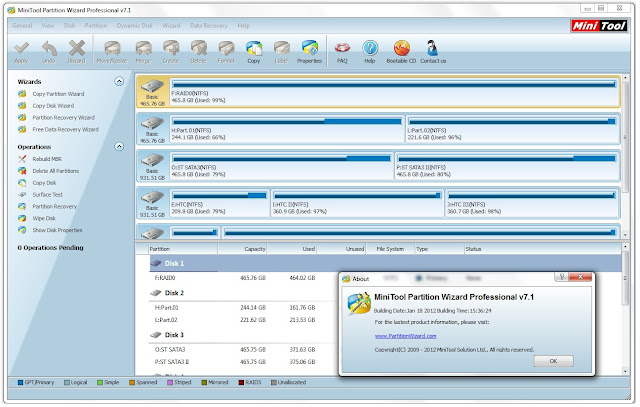Run the Rebuild MBR operation

(47, 159)
